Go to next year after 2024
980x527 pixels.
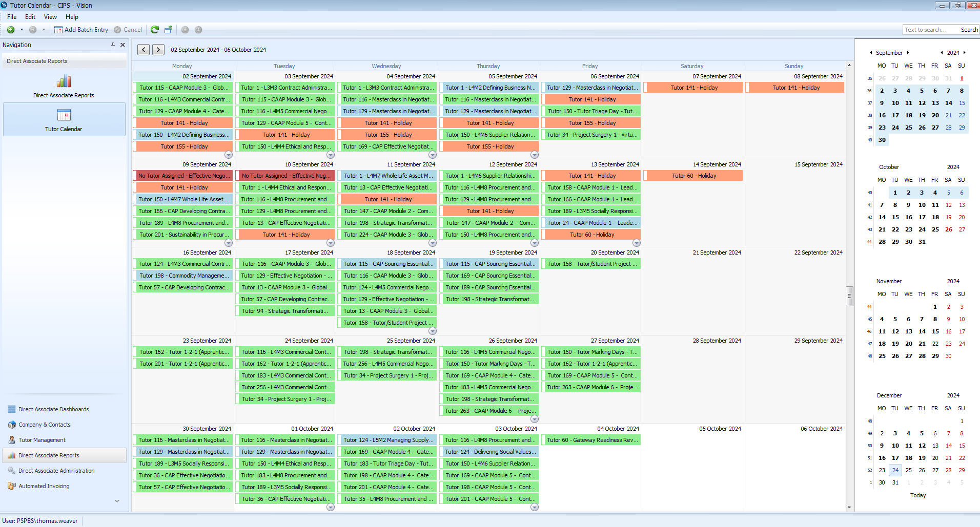[964, 53]
